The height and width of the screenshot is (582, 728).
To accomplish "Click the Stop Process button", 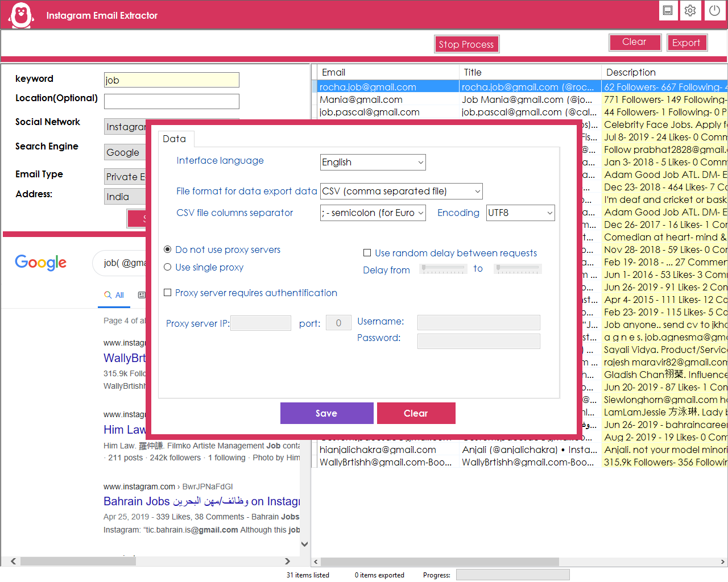I will pos(466,44).
